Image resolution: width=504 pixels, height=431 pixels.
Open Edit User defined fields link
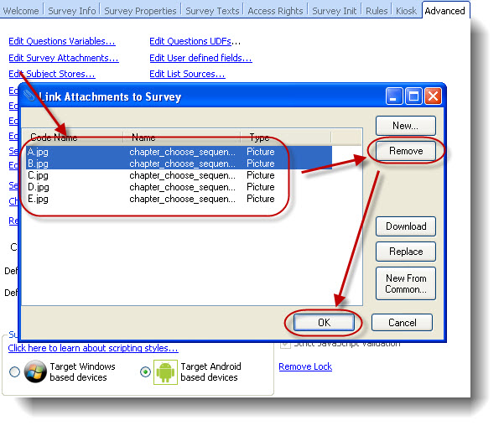pyautogui.click(x=200, y=58)
